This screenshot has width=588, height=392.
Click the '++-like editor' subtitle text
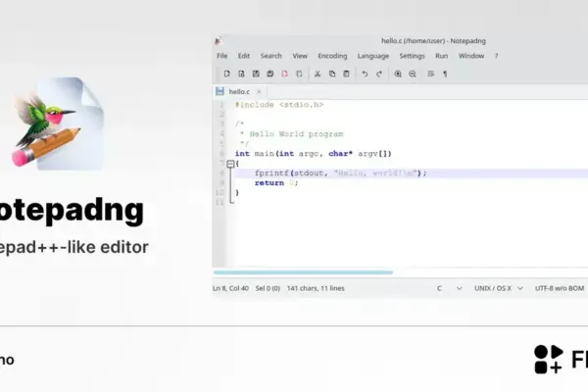coord(74,247)
